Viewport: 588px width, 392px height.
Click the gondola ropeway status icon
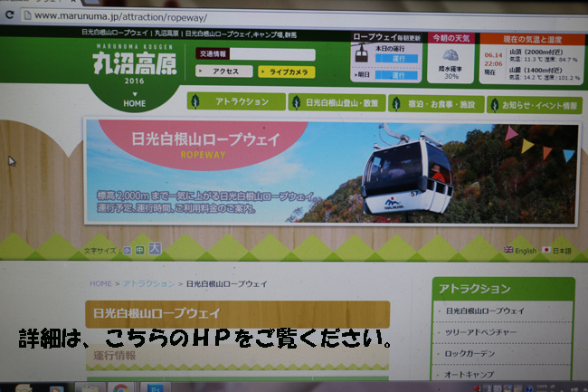tap(361, 53)
